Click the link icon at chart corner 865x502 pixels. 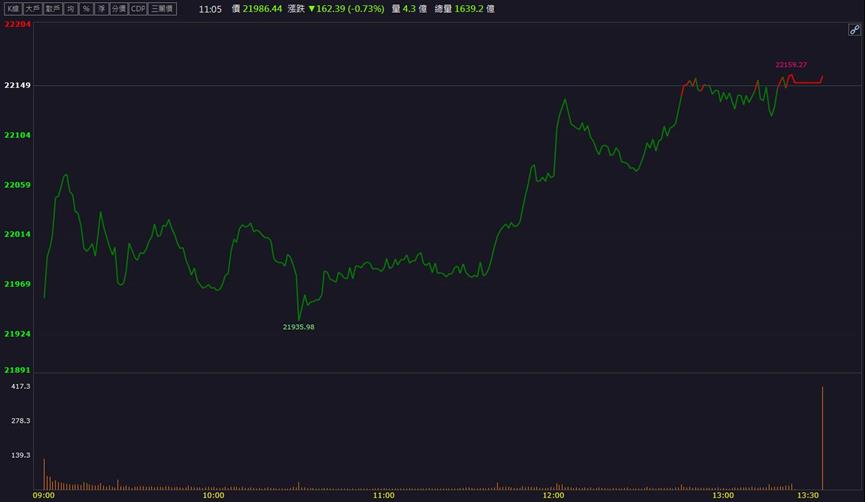coord(854,30)
